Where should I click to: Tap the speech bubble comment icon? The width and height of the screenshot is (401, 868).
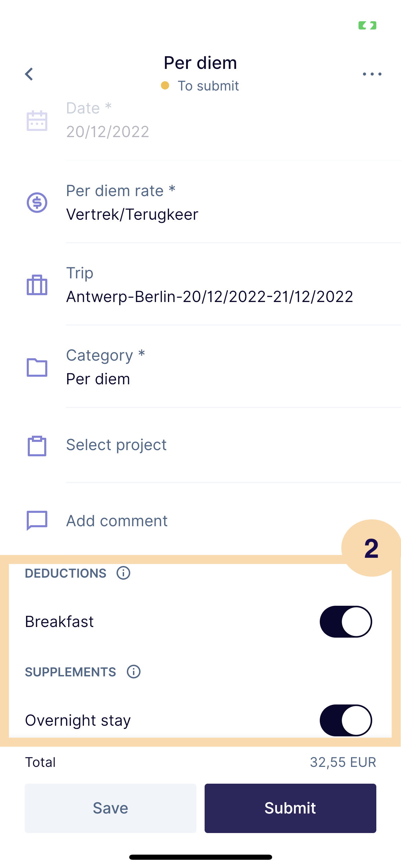(37, 520)
